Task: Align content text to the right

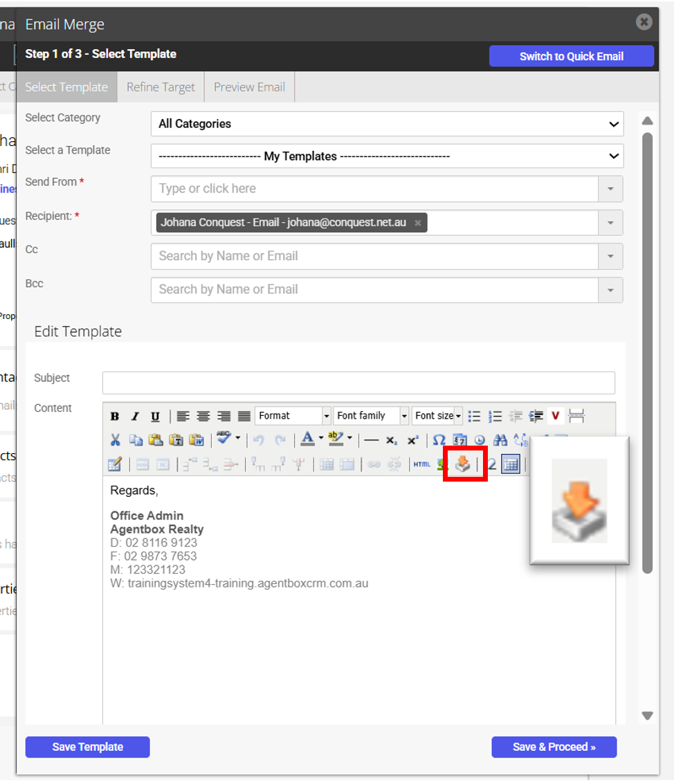Action: 224,416
